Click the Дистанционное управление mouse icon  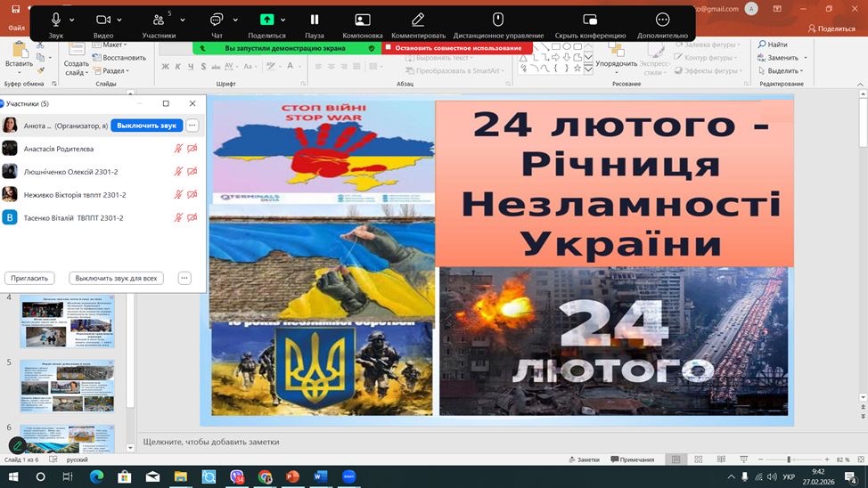(x=498, y=20)
